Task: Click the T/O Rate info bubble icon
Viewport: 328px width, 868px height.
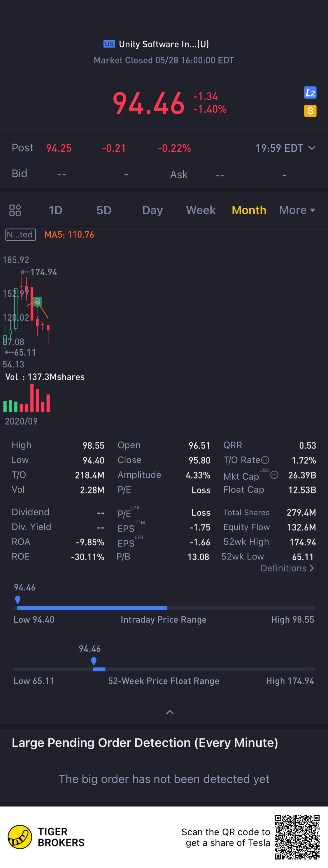Action: (265, 460)
